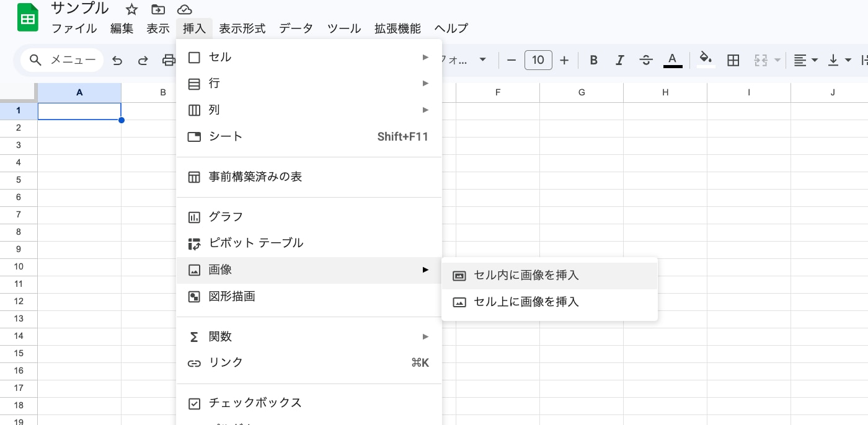Select the pivot table (ピボット テーブル) option icon
The image size is (868, 425).
point(194,243)
